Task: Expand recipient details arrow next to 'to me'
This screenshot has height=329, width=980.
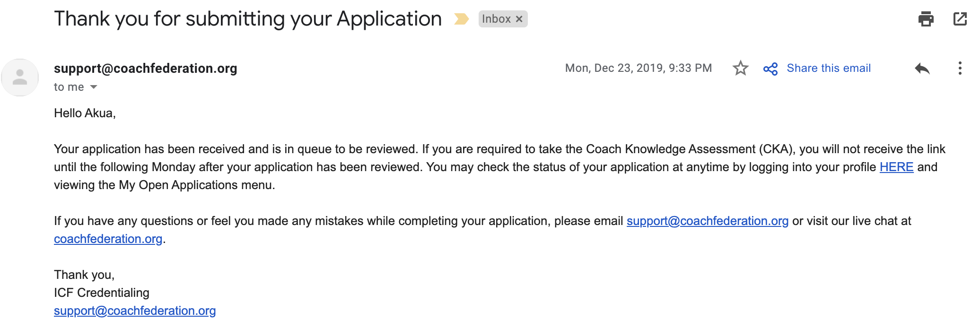Action: click(94, 87)
